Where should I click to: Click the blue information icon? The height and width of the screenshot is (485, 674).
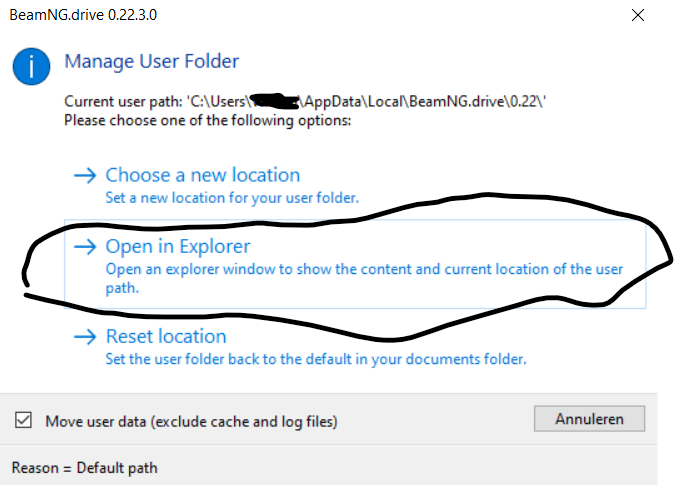click(x=31, y=67)
